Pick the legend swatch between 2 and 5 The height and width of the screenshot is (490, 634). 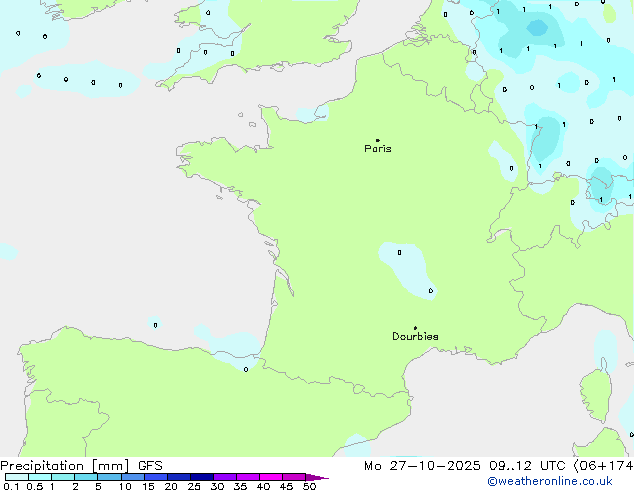click(86, 477)
